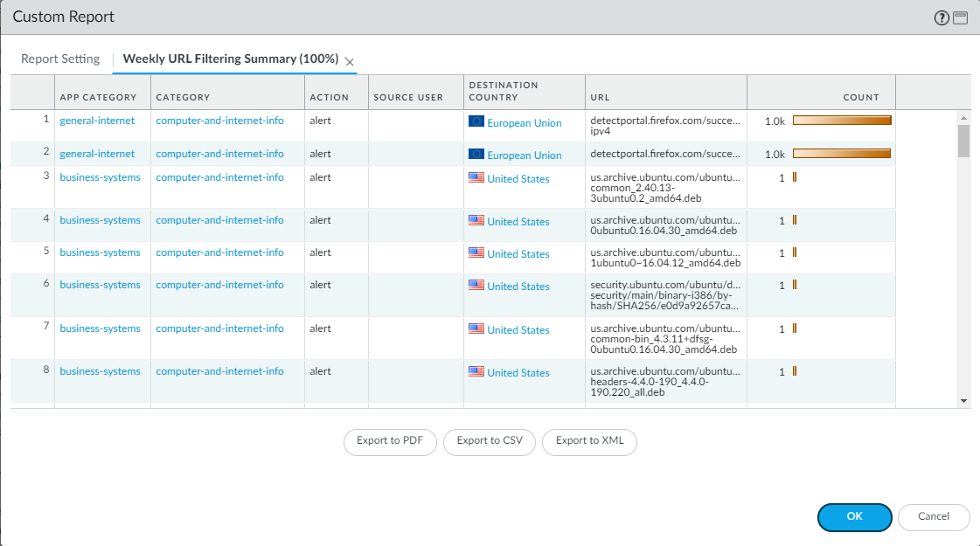Click United States flag in row 7
The height and width of the screenshot is (546, 980).
[x=476, y=328]
